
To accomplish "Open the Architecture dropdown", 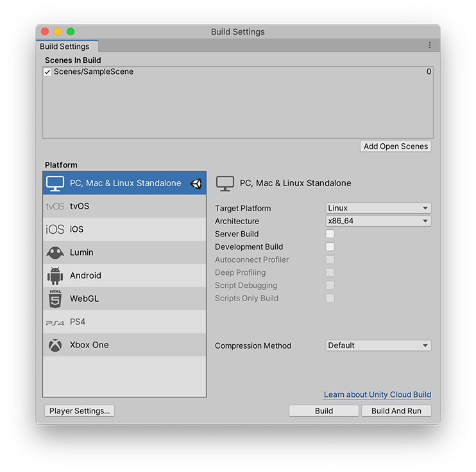I will click(378, 221).
